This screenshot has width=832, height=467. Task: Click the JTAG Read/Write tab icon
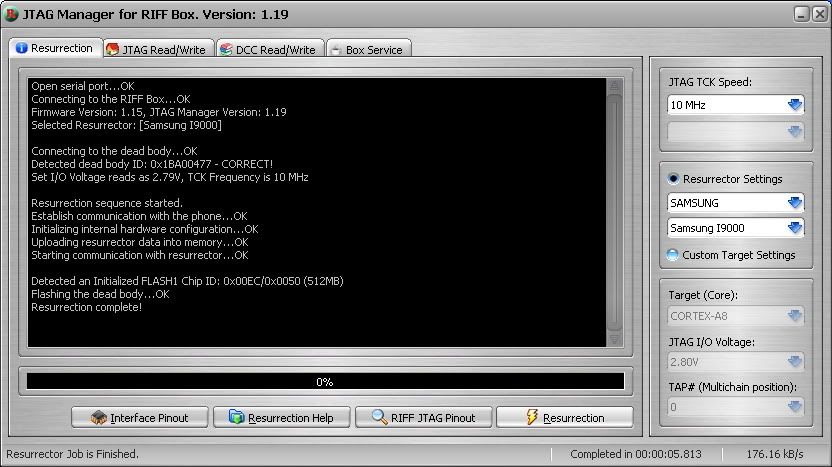112,49
